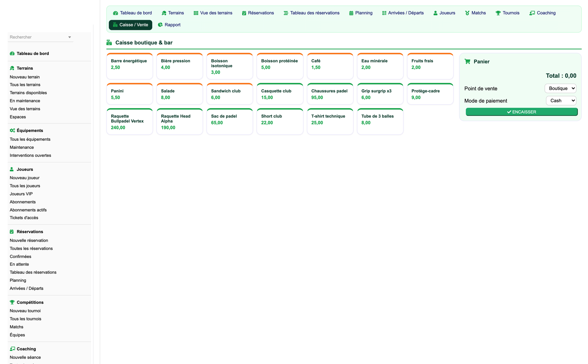Click the Matchs medal icon

tap(467, 13)
